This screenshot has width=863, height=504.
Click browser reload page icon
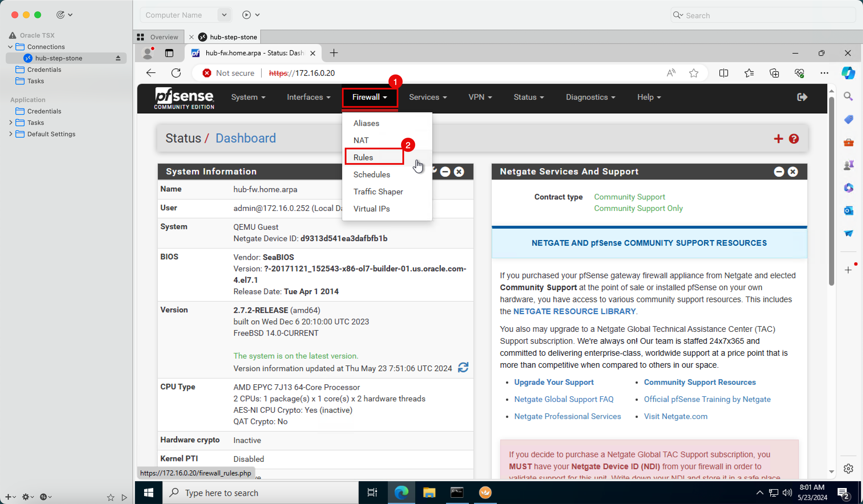click(176, 73)
